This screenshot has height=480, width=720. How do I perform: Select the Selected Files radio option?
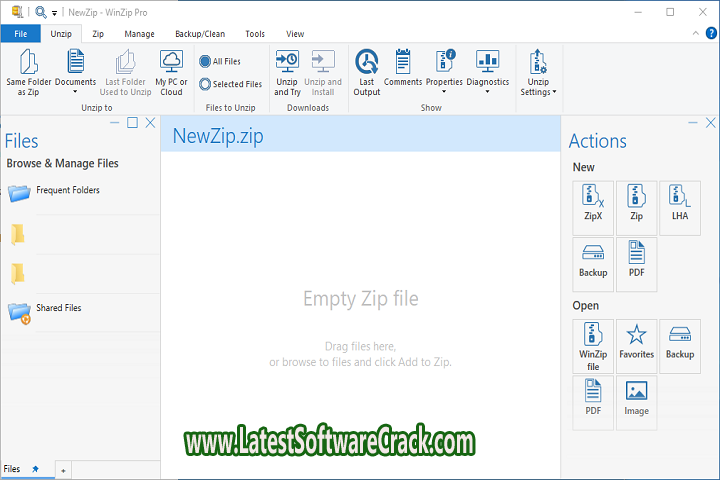[205, 85]
